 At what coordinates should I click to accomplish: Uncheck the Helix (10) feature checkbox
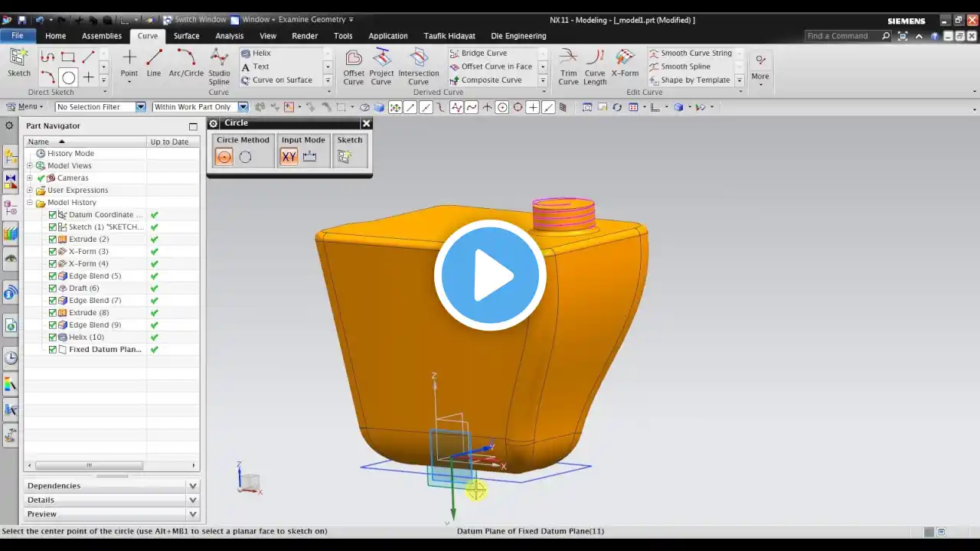tap(53, 337)
